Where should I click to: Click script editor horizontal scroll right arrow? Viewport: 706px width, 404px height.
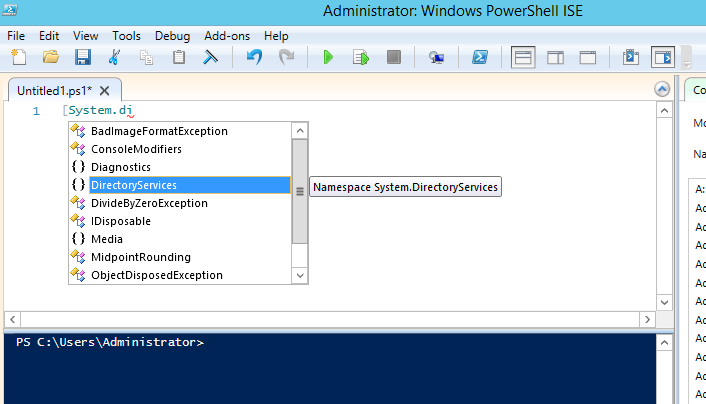647,319
